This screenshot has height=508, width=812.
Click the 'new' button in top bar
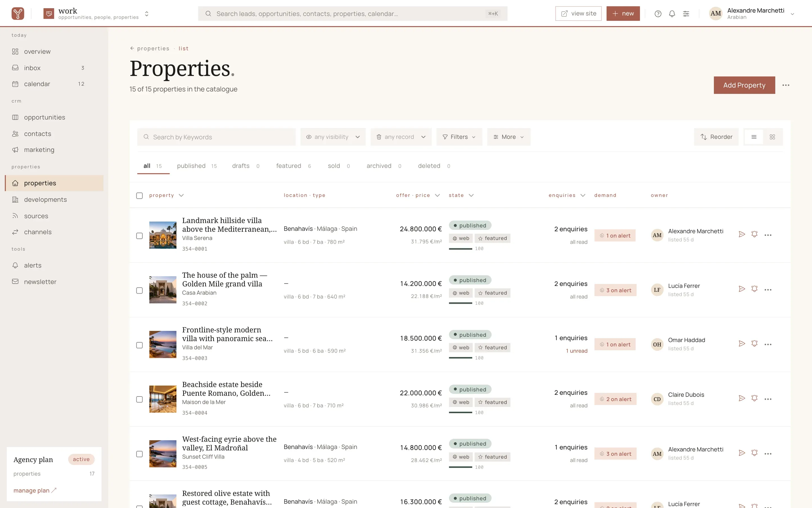pos(623,14)
